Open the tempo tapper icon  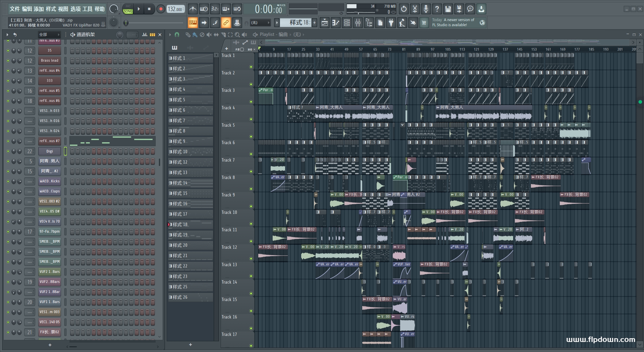(402, 23)
